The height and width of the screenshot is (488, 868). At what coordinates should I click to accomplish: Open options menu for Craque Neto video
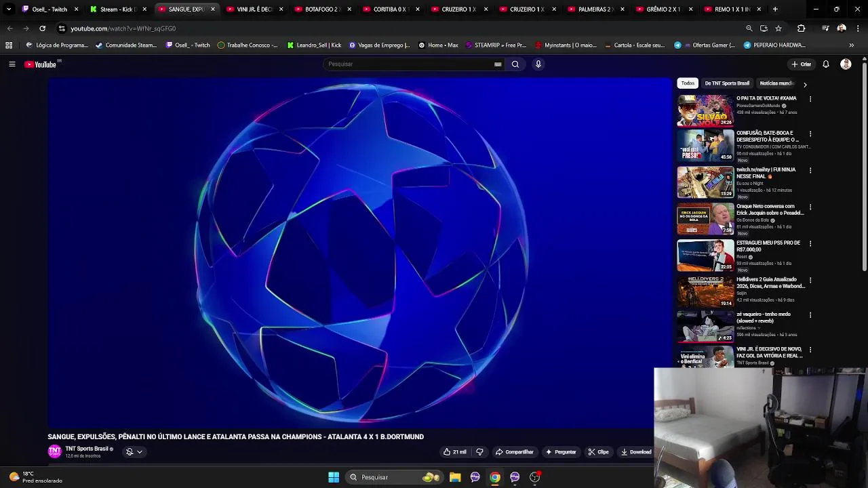pyautogui.click(x=810, y=207)
